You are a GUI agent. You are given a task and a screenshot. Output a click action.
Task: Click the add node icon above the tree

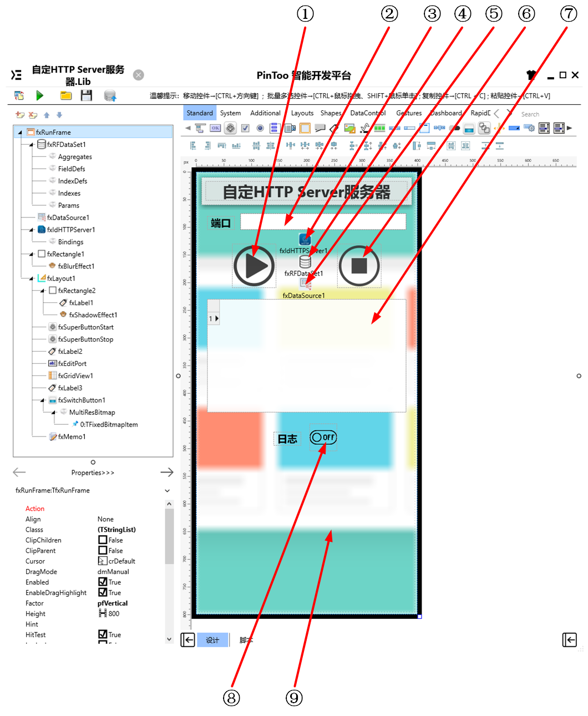pyautogui.click(x=20, y=115)
